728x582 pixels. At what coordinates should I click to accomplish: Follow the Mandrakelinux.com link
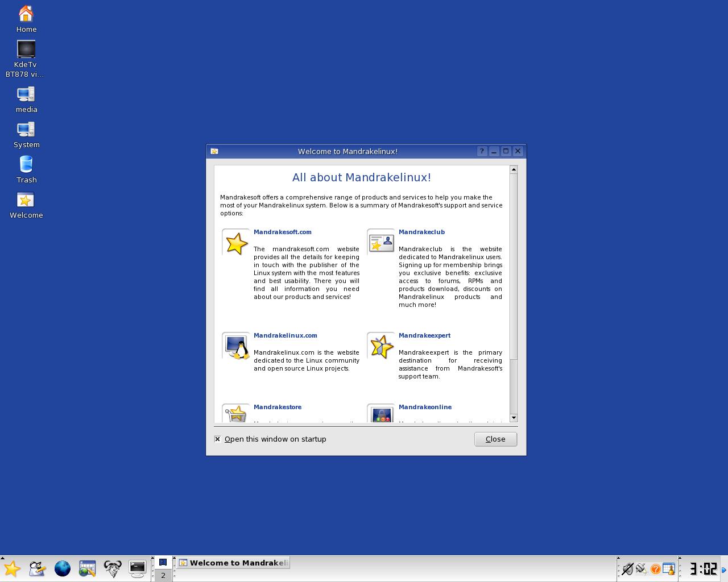286,335
